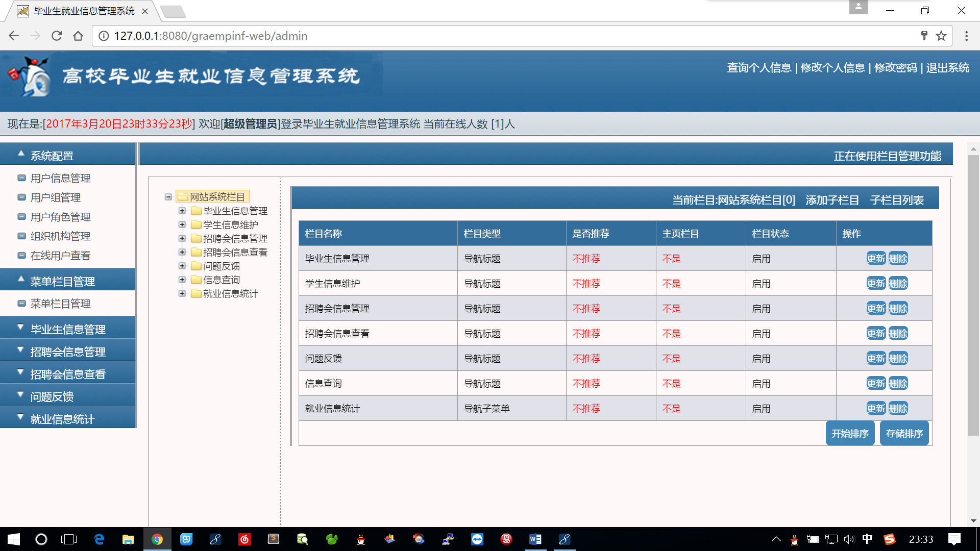Open 用户信息管理 menu item
This screenshot has height=551, width=980.
(60, 178)
